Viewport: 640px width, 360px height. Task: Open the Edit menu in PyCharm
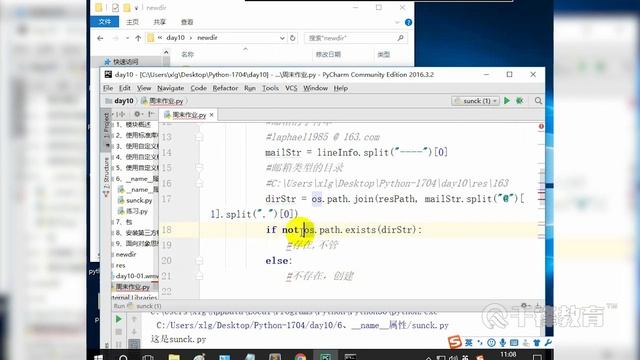[x=125, y=88]
